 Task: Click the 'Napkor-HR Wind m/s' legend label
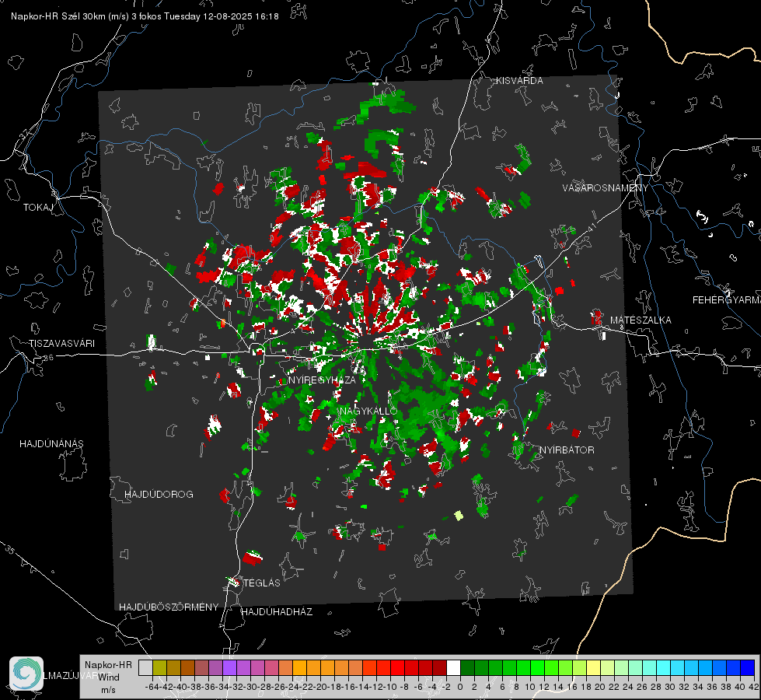coord(108,677)
